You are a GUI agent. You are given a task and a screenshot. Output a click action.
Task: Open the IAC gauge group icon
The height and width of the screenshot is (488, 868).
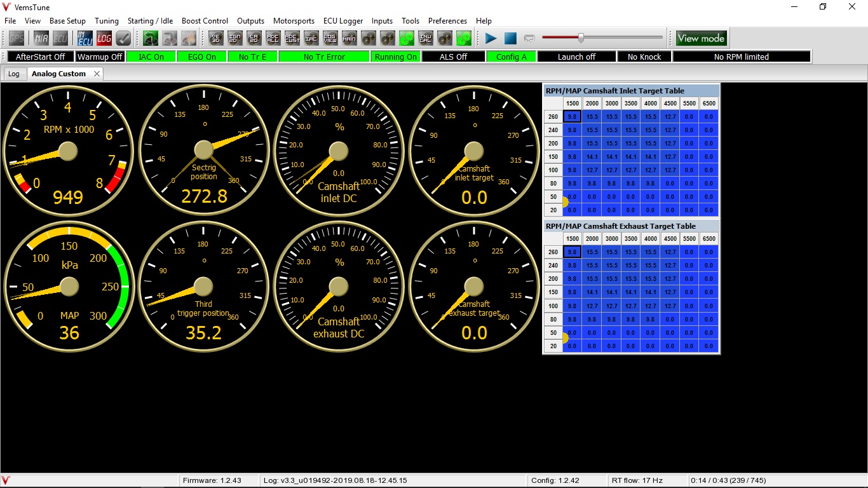[x=311, y=38]
